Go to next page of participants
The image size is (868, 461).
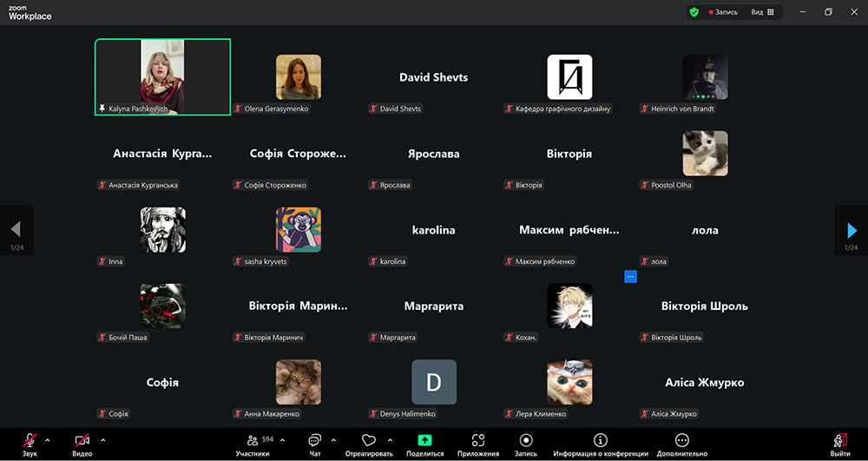coord(851,230)
